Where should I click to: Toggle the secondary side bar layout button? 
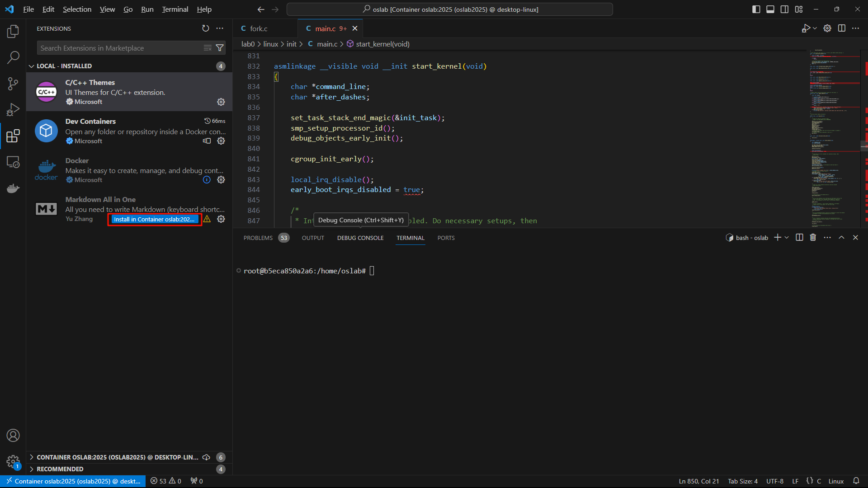[784, 9]
